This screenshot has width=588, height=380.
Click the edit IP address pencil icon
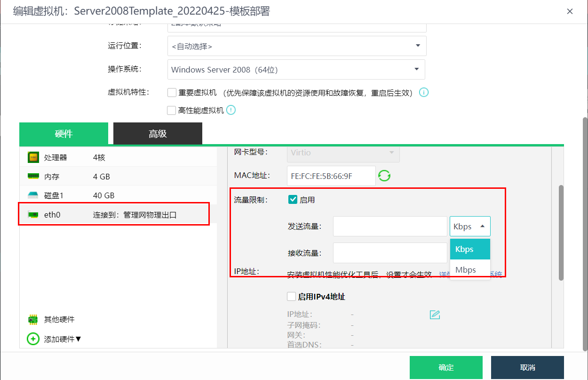coord(435,315)
